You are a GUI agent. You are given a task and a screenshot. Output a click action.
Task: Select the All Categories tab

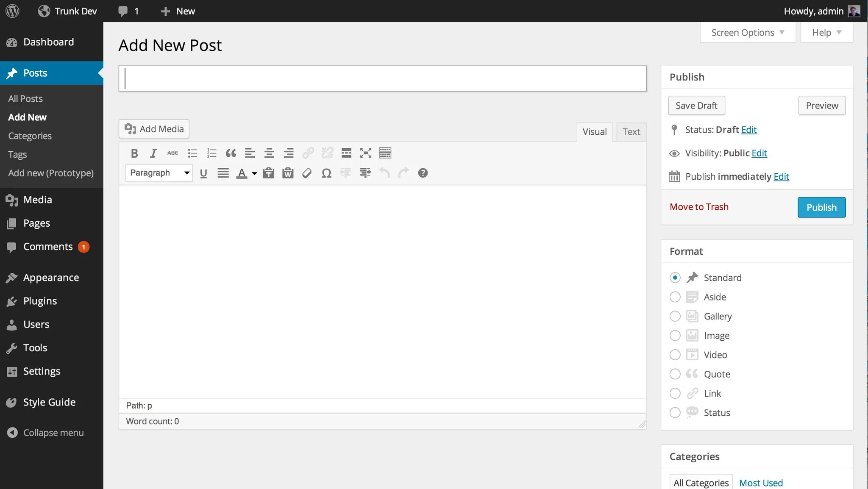click(701, 483)
